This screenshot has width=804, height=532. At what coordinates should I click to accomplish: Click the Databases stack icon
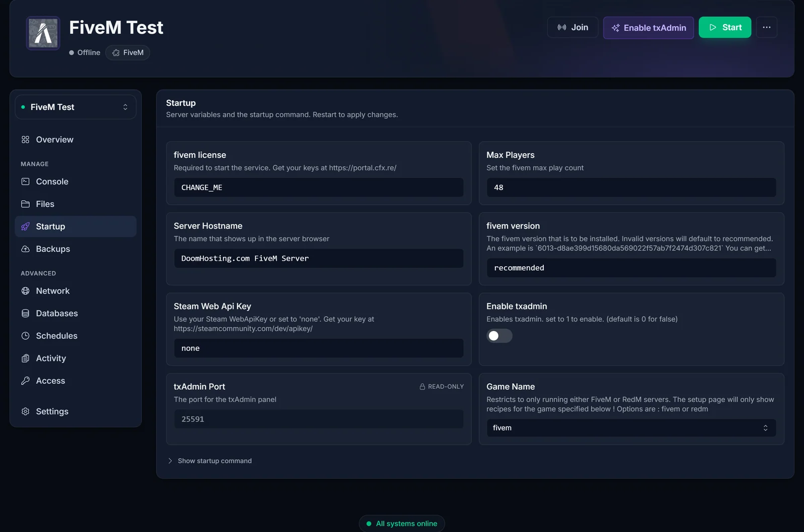26,313
